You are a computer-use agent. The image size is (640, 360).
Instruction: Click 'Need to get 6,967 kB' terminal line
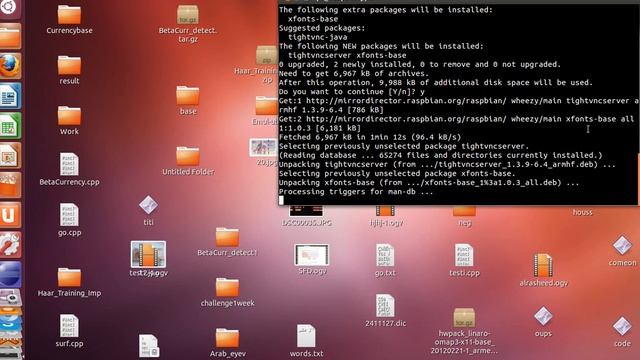[354, 73]
